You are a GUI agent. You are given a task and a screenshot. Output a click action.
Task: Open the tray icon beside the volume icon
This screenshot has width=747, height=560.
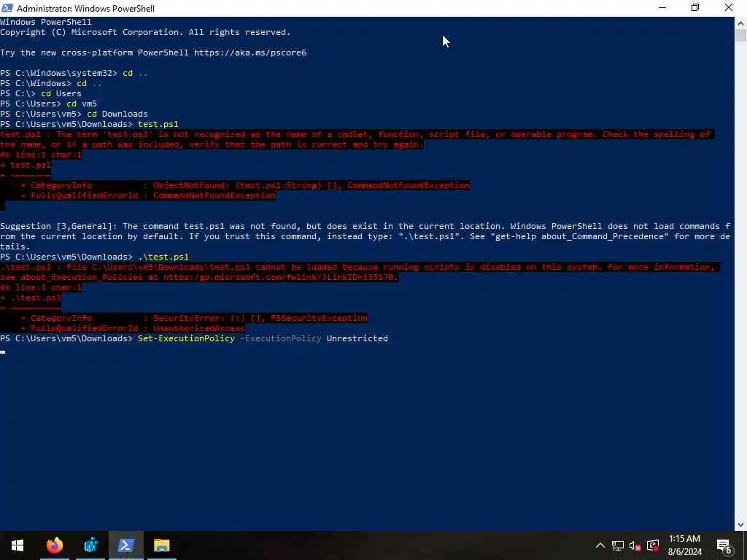pos(653,545)
